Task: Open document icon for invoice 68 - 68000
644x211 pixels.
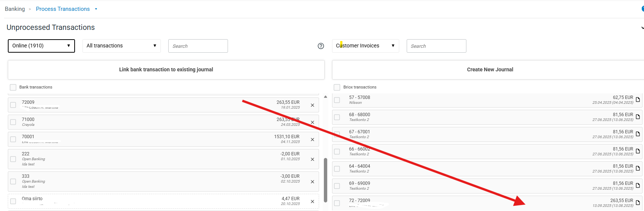Action: click(x=638, y=117)
